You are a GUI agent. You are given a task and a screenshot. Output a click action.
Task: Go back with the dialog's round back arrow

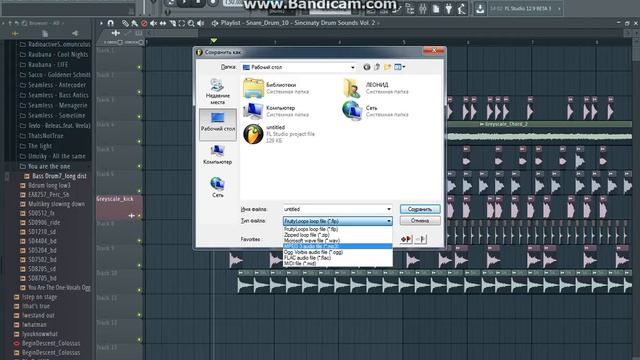click(367, 67)
